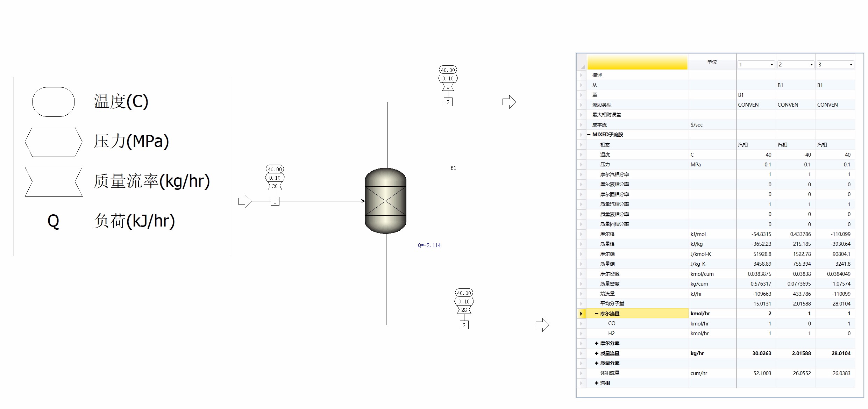The height and width of the screenshot is (409, 868).
Task: Click the feed arrow of stream 1
Action: click(x=245, y=201)
